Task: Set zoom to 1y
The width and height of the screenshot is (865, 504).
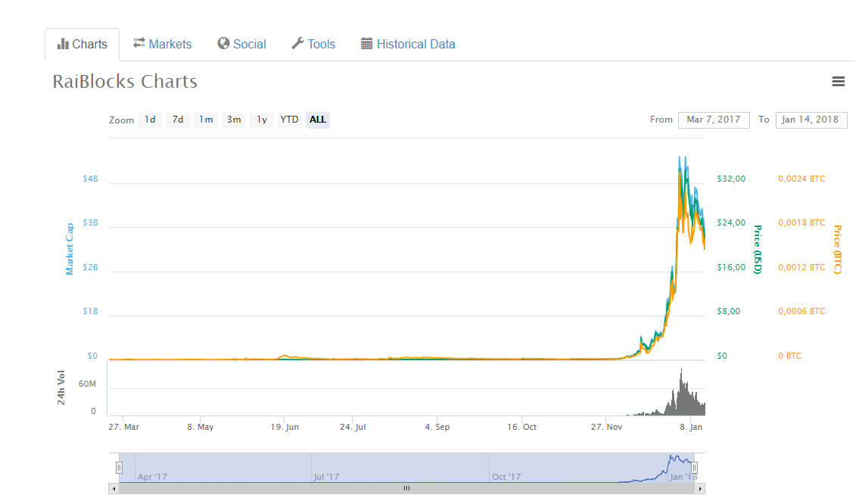Action: coord(262,120)
